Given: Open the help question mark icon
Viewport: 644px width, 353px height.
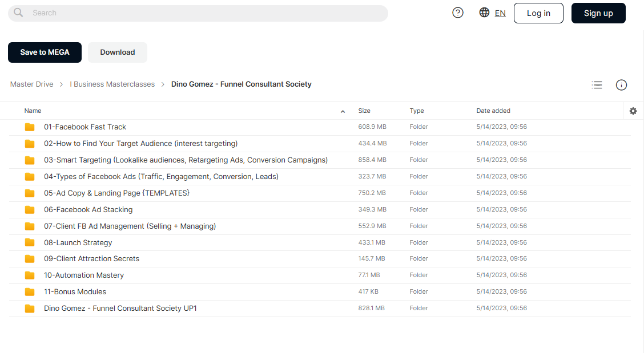Looking at the screenshot, I should click(457, 13).
